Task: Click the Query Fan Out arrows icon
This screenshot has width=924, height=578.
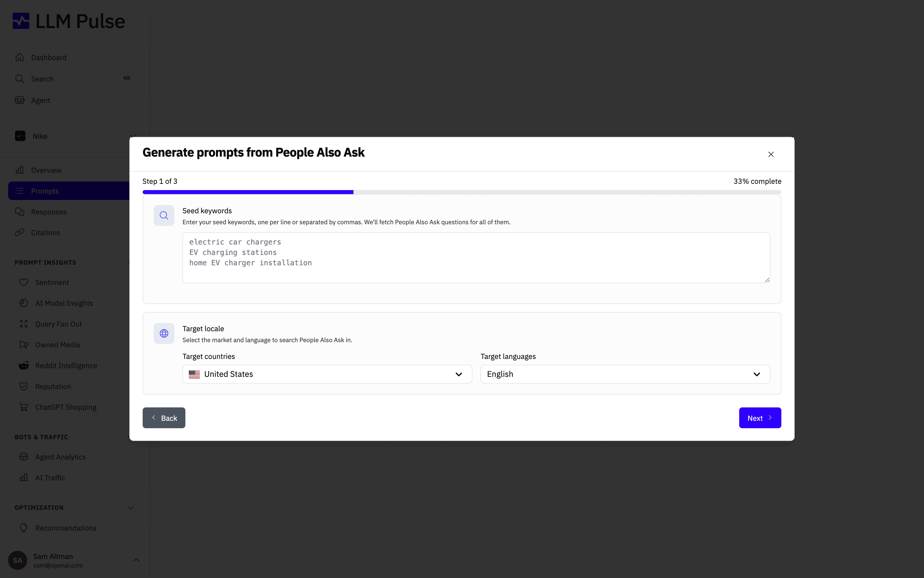Action: (x=24, y=324)
